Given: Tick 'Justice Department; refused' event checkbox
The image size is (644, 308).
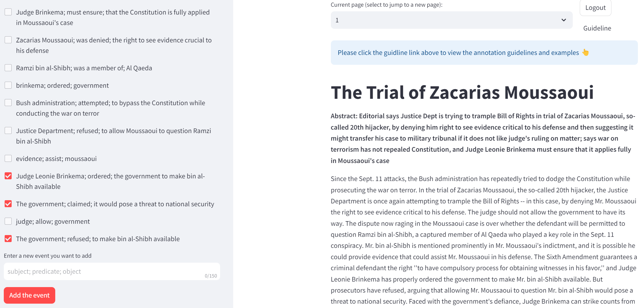Looking at the screenshot, I should coord(8,131).
